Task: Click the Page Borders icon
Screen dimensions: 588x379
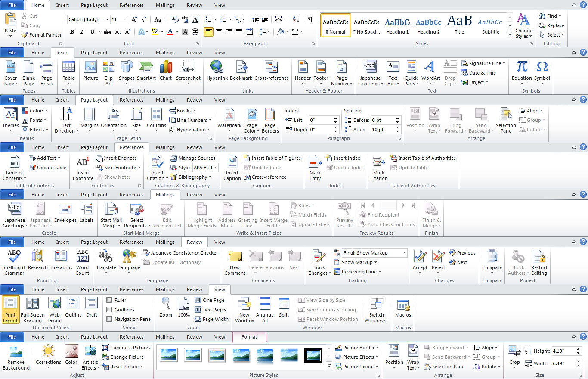Action: [x=270, y=114]
